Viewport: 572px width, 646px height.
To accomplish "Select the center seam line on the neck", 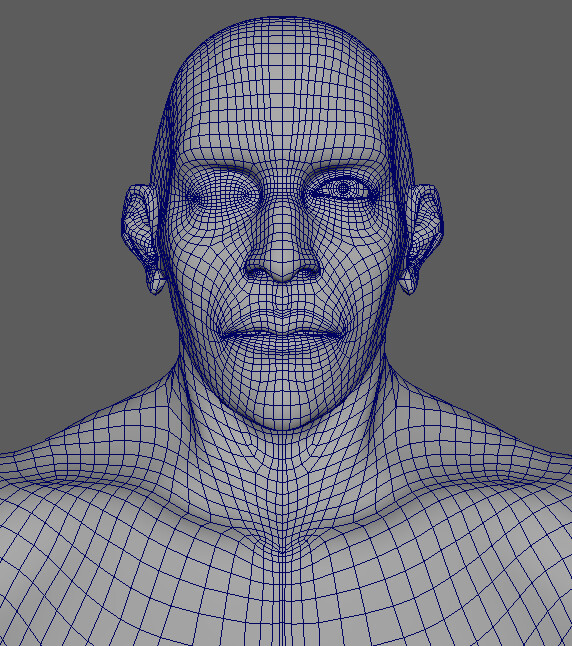I will point(282,486).
